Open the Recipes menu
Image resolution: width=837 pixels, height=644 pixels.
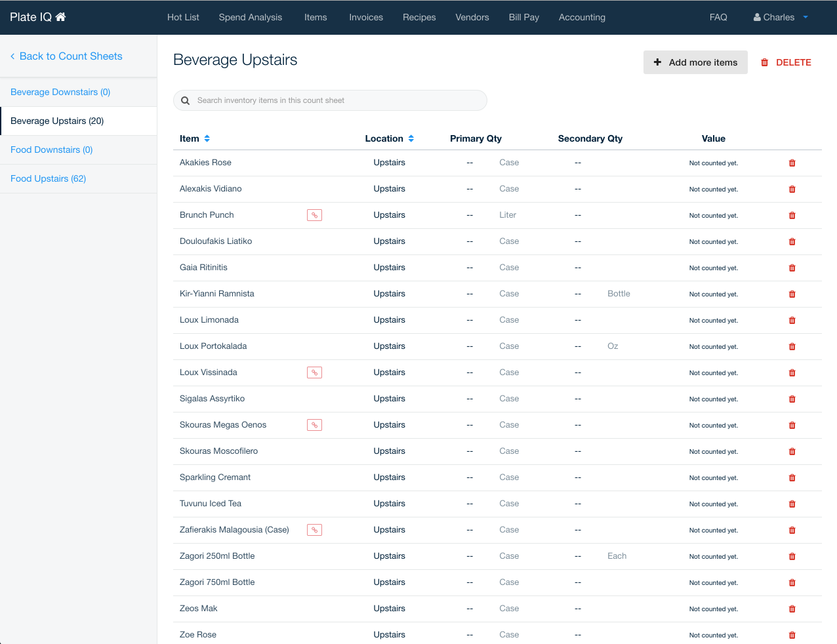click(x=419, y=17)
